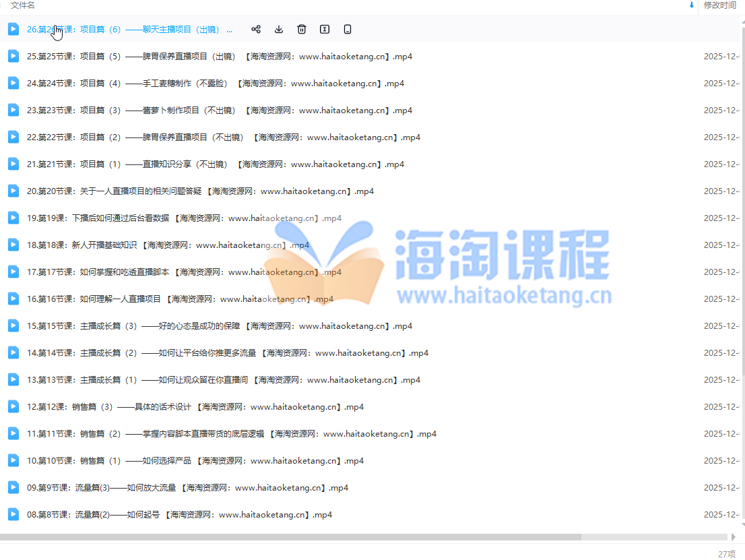The image size is (745, 560).
Task: Click the horizontal scrollbar right arrow
Action: click(x=734, y=537)
